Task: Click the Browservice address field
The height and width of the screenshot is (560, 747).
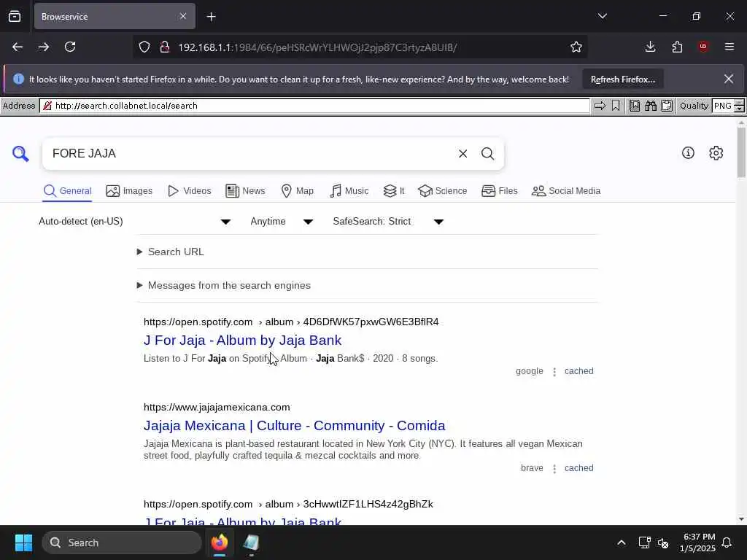Action: [314, 106]
